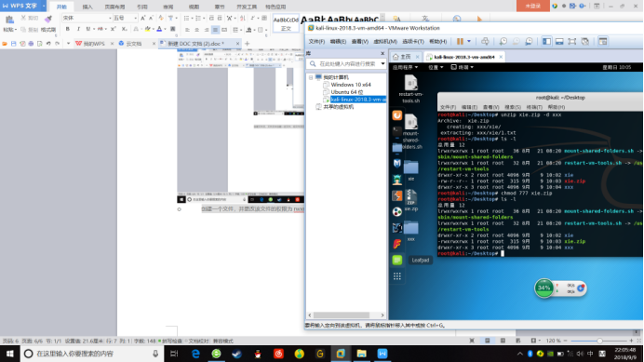This screenshot has width=644, height=362.
Task: Click the WPS zoom slider in status bar
Action: click(x=599, y=341)
